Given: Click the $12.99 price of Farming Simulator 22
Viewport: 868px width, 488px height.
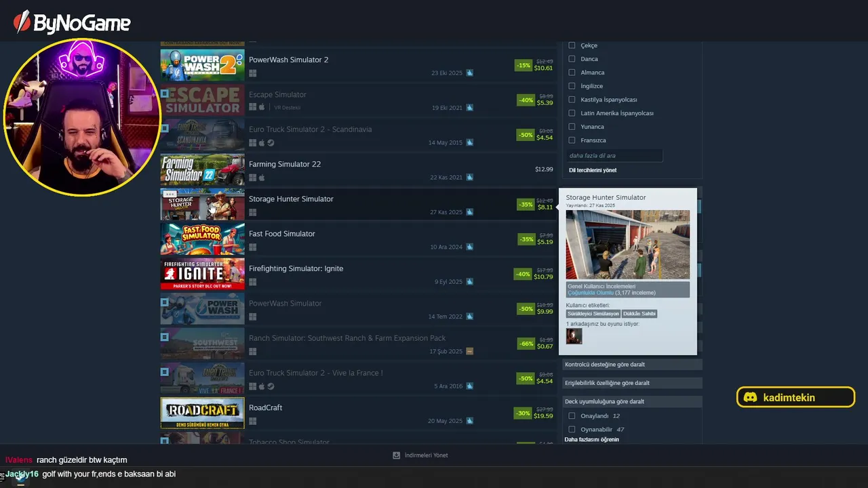Looking at the screenshot, I should coord(544,169).
